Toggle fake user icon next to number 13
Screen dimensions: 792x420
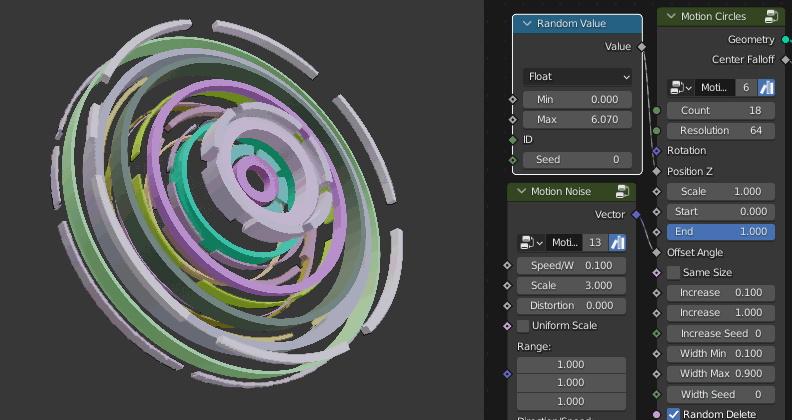coord(617,243)
